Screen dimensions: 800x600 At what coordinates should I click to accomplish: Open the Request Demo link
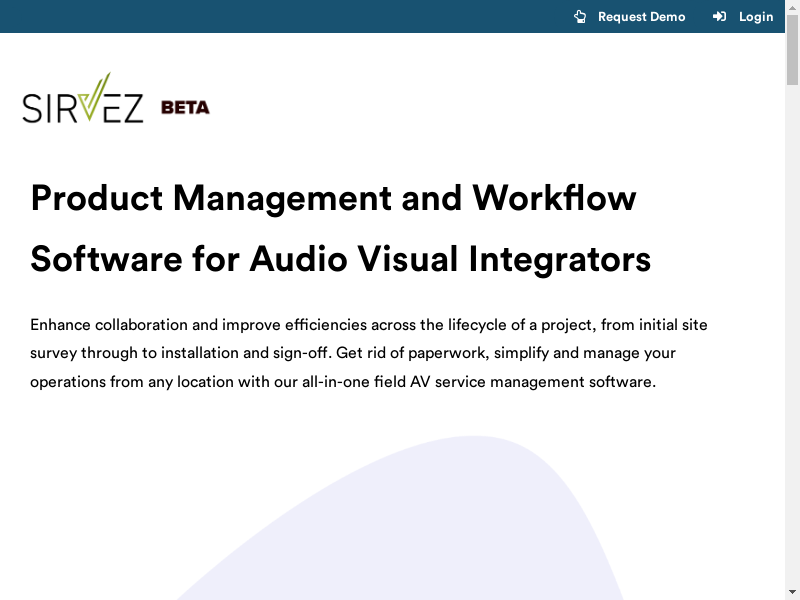[x=641, y=16]
